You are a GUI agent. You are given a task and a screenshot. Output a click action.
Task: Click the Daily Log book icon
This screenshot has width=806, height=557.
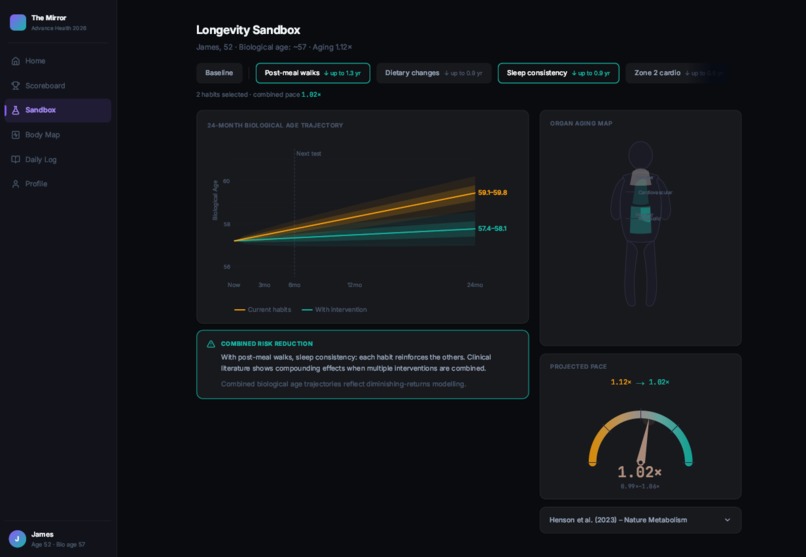coord(16,160)
